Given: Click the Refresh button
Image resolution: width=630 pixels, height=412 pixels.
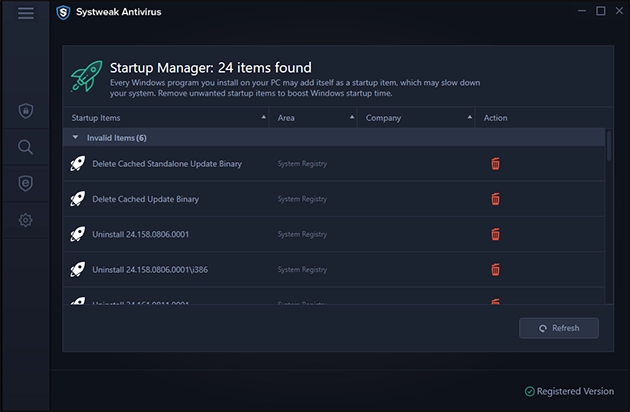Looking at the screenshot, I should point(559,328).
